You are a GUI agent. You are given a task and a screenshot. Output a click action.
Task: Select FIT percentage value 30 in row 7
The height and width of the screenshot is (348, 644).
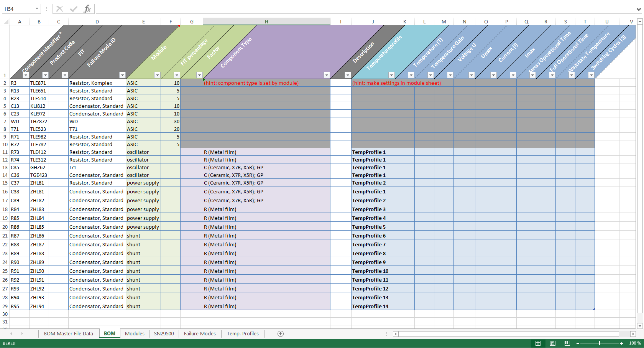click(x=171, y=121)
